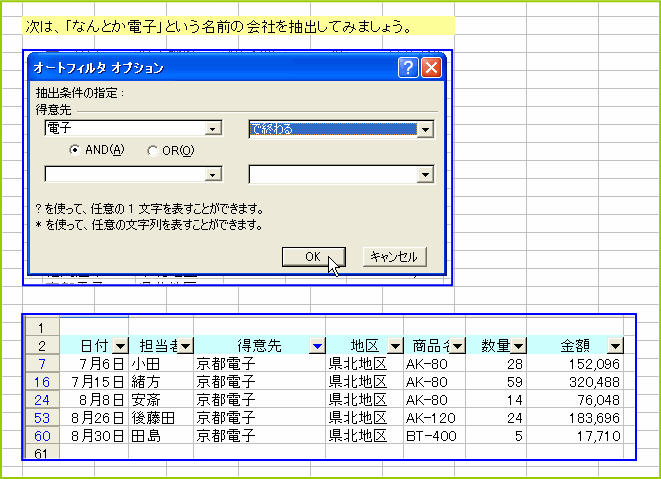Viewport: 661px width, 479px height.
Task: Open the 地区 column filter arrow
Action: click(395, 346)
